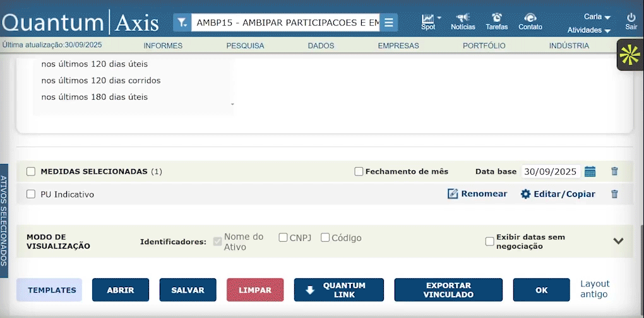The image size is (644, 318).
Task: Click Renomear for PU Indicativo
Action: pyautogui.click(x=477, y=194)
